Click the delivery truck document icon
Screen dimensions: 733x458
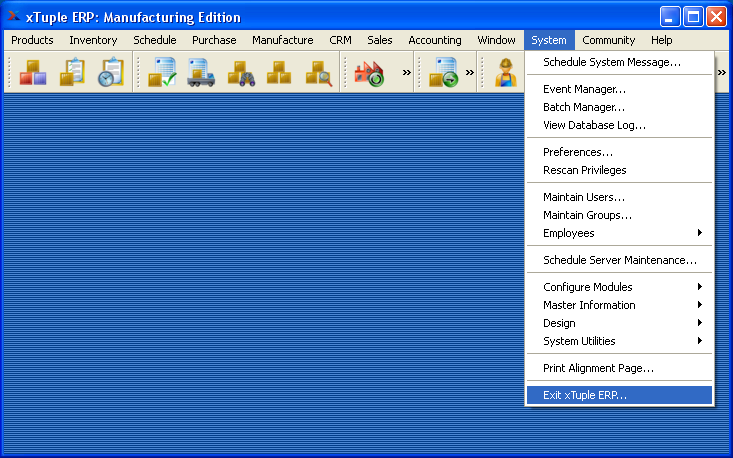pyautogui.click(x=201, y=72)
